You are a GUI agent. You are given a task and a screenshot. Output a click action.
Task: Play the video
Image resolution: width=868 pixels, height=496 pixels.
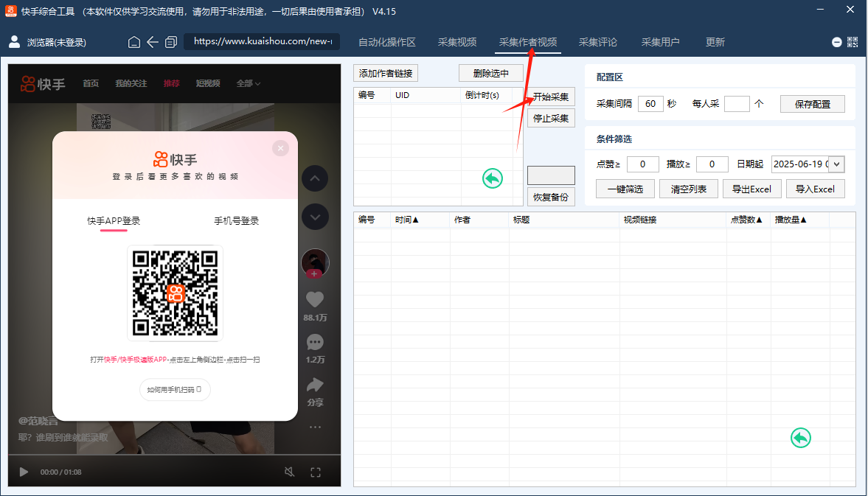(24, 472)
